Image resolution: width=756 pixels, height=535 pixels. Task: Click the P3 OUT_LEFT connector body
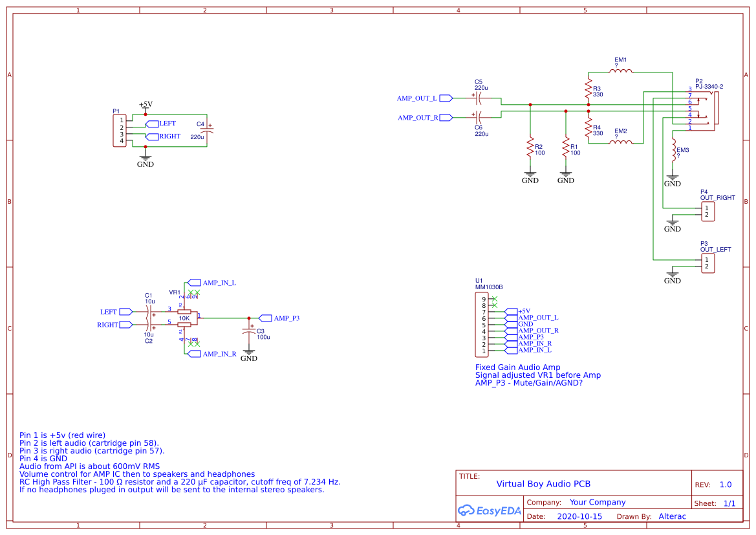click(x=707, y=263)
